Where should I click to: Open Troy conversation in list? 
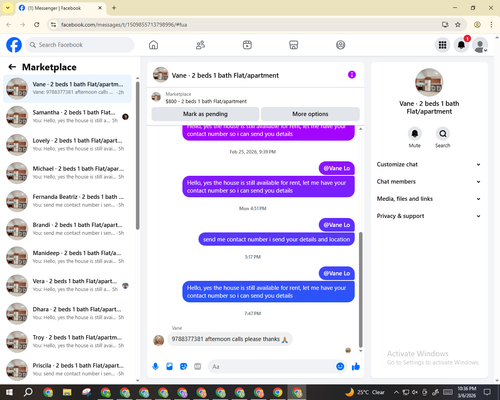point(67,342)
